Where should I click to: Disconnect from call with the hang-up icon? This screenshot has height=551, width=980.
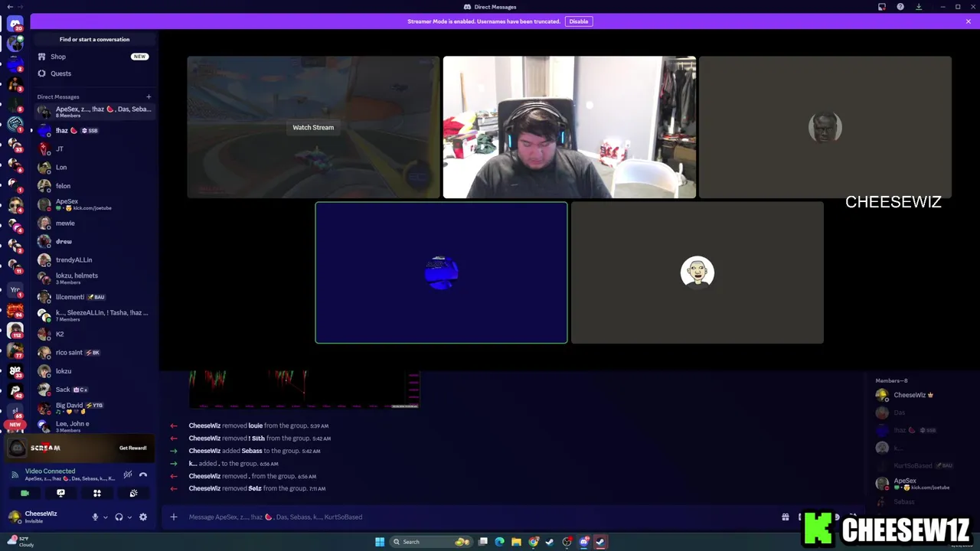[x=143, y=474]
